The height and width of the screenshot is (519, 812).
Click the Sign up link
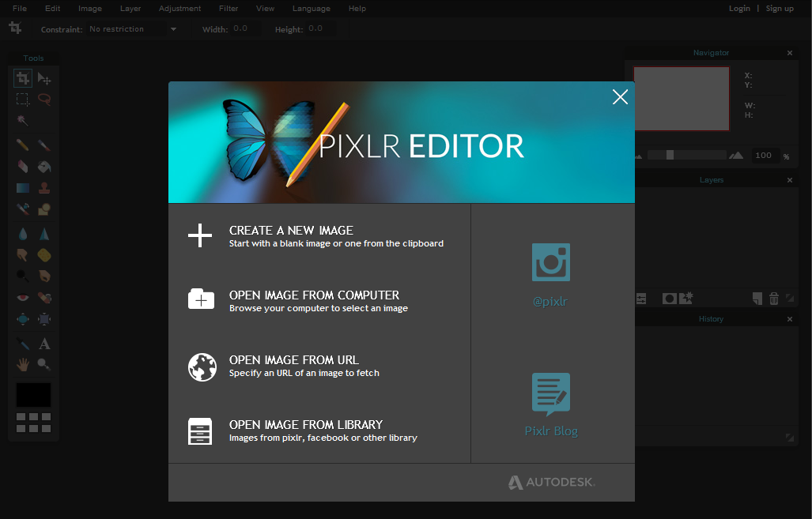780,8
